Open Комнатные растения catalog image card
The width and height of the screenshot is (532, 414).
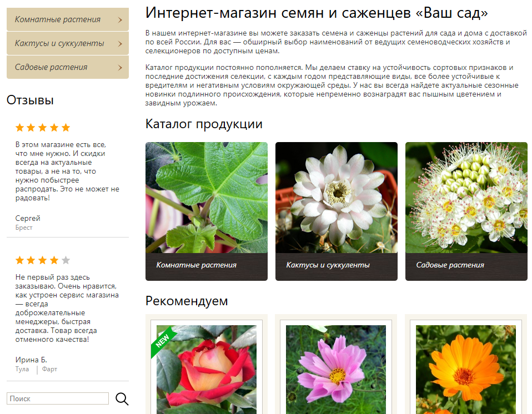click(207, 211)
